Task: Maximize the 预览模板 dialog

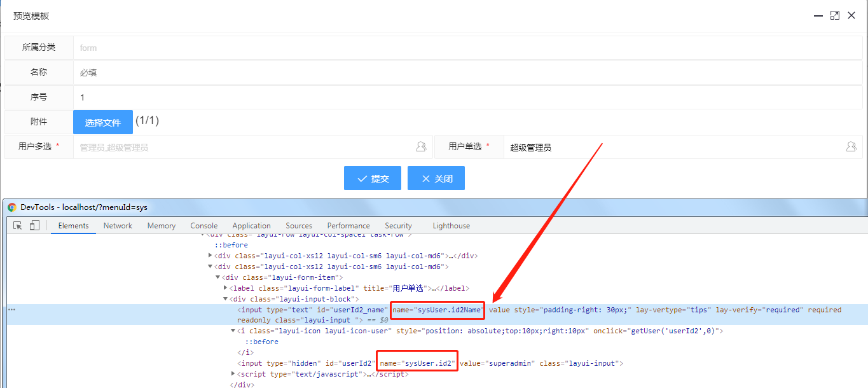Action: pyautogui.click(x=835, y=15)
